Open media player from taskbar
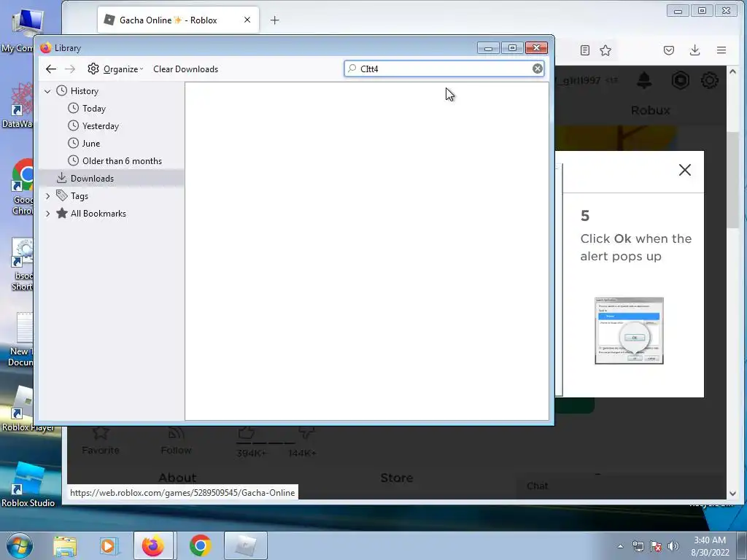The image size is (747, 560). (109, 545)
